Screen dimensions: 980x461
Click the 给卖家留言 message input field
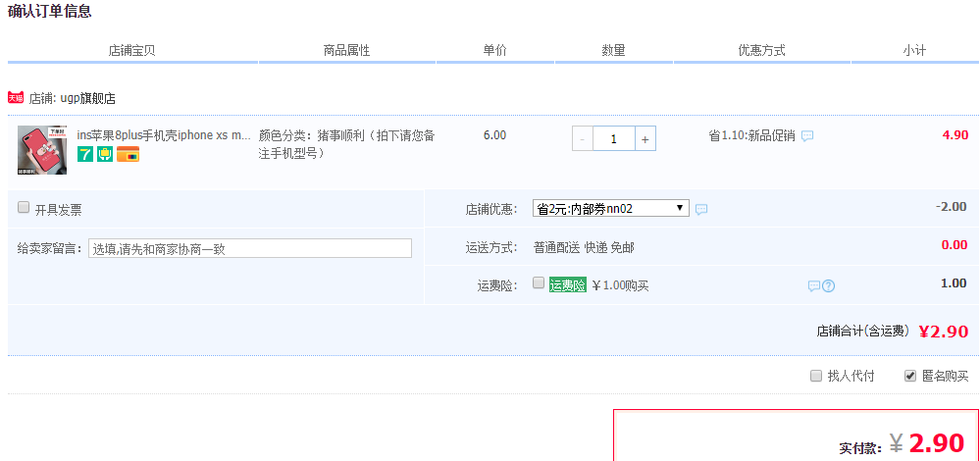[x=250, y=248]
